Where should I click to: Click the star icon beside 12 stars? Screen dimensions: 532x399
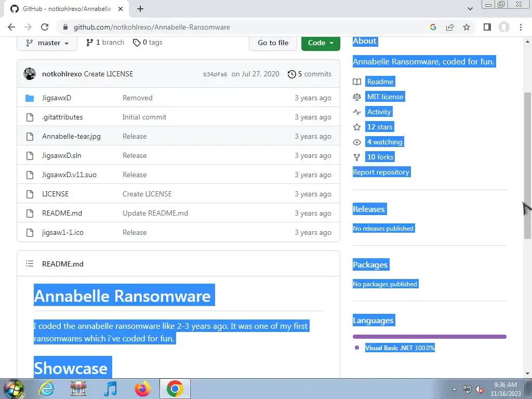tap(356, 127)
